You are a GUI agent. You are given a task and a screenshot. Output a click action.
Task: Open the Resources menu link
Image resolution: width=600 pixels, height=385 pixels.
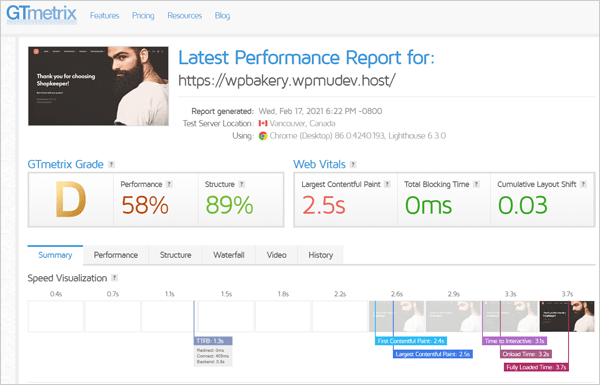point(184,16)
